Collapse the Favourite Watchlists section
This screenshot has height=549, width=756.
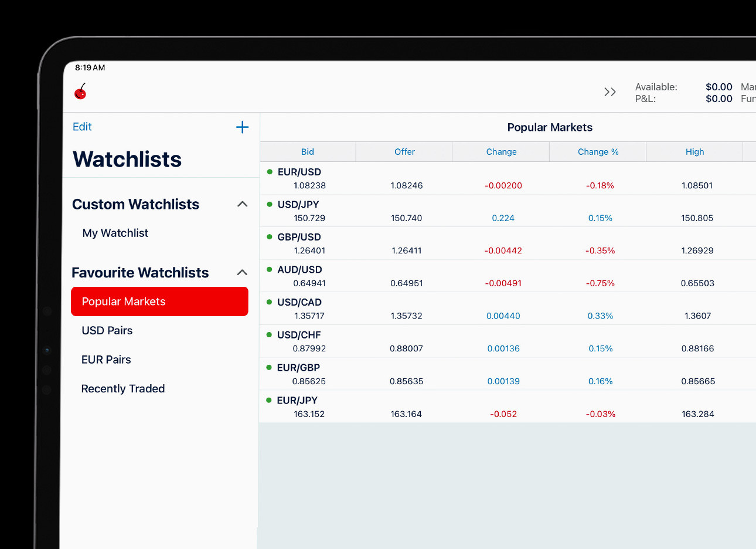coord(241,272)
